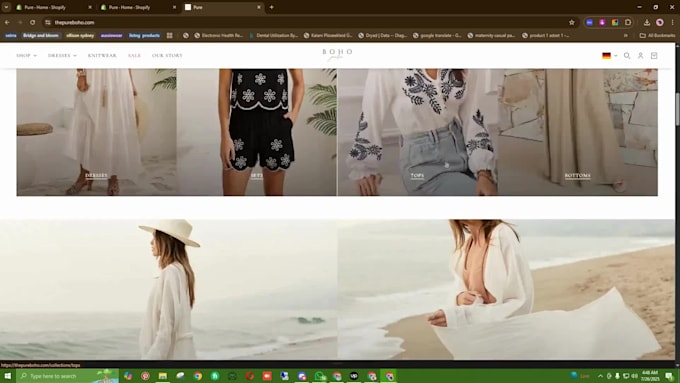Click the DRESSES link on the category tile

click(96, 176)
